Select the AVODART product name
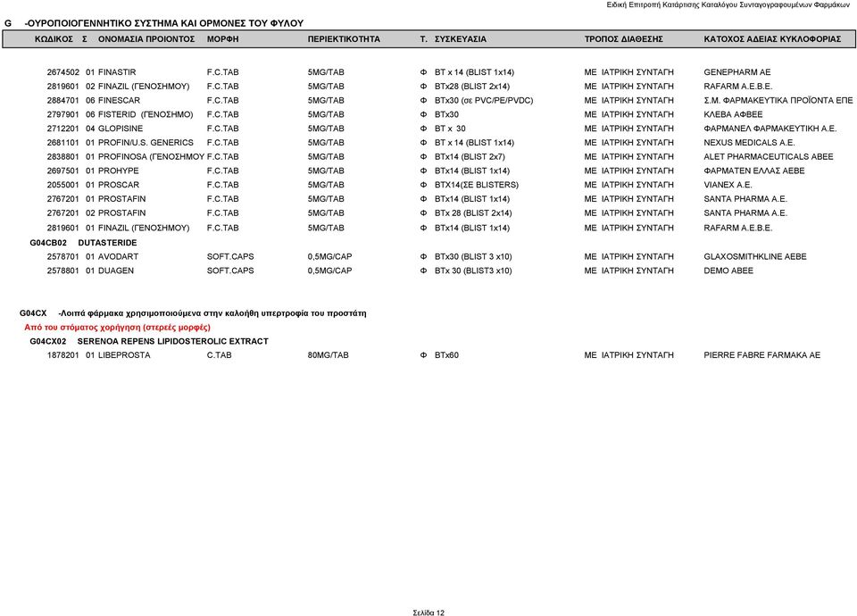Screen dimensions: 857x616 pos(118,257)
